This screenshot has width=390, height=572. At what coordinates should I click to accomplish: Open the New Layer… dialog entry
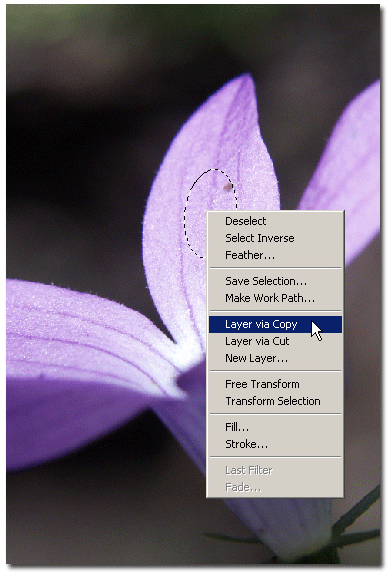tap(275, 359)
